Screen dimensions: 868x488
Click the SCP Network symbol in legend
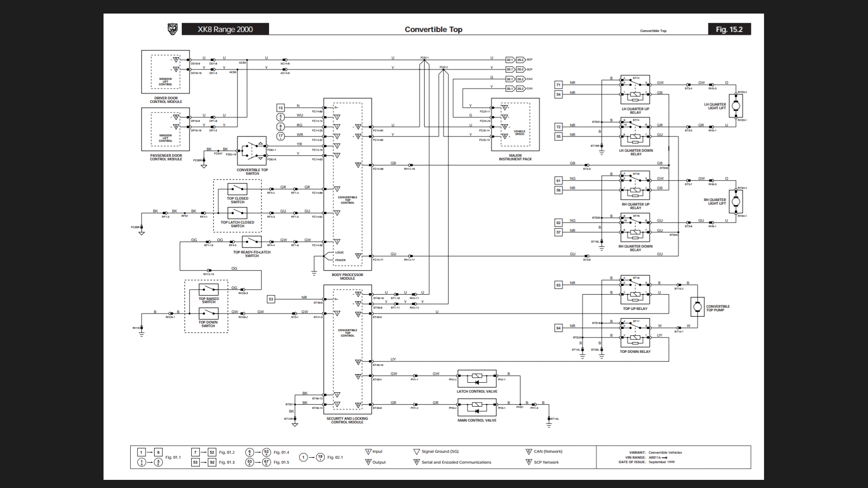[x=528, y=462]
